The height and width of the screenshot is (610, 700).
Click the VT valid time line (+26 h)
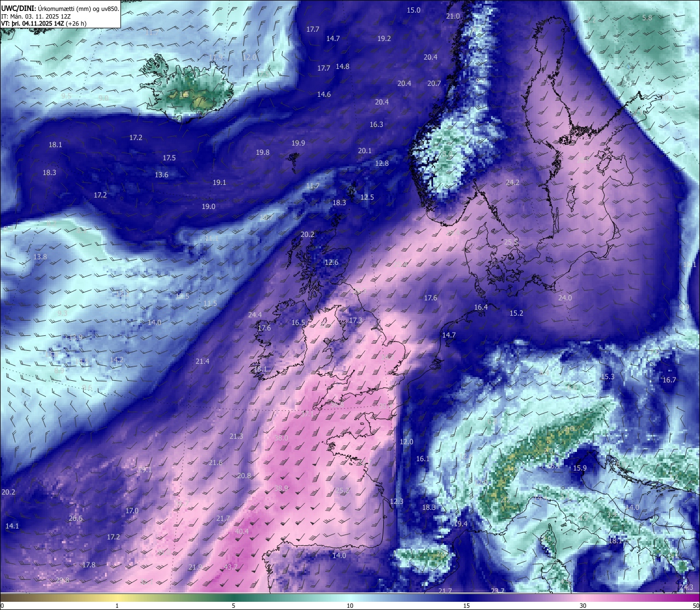44,24
